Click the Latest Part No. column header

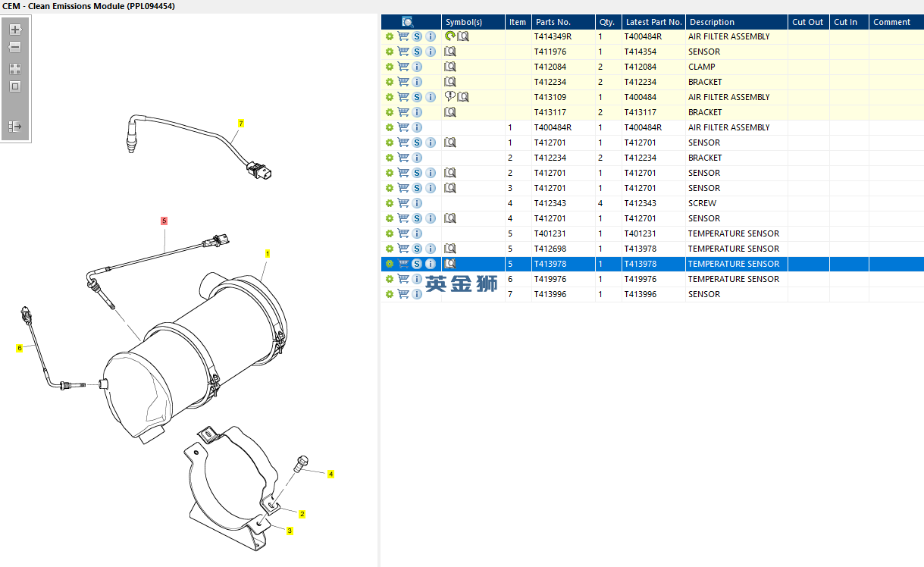pos(653,22)
